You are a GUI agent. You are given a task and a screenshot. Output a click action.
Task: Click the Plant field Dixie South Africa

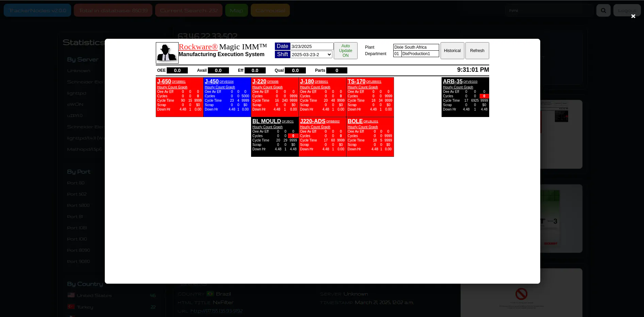click(416, 47)
